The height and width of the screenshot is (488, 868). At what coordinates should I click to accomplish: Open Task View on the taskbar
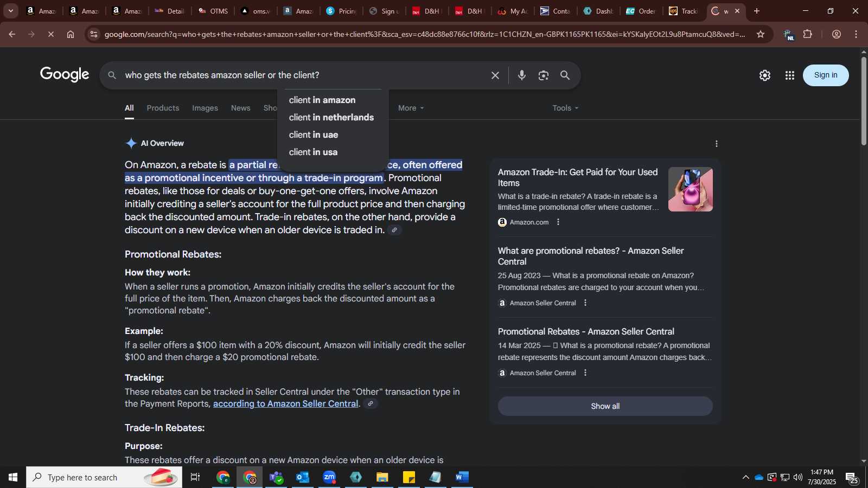[195, 477]
